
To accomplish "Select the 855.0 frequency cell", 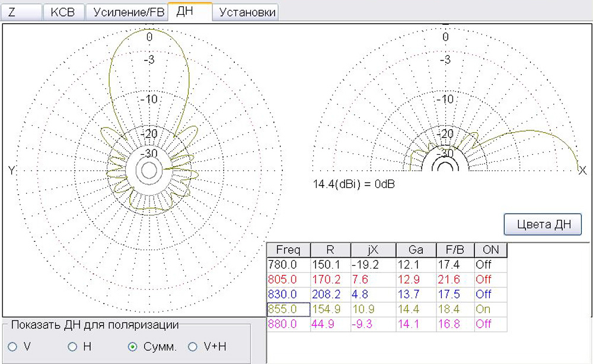I will pyautogui.click(x=288, y=309).
